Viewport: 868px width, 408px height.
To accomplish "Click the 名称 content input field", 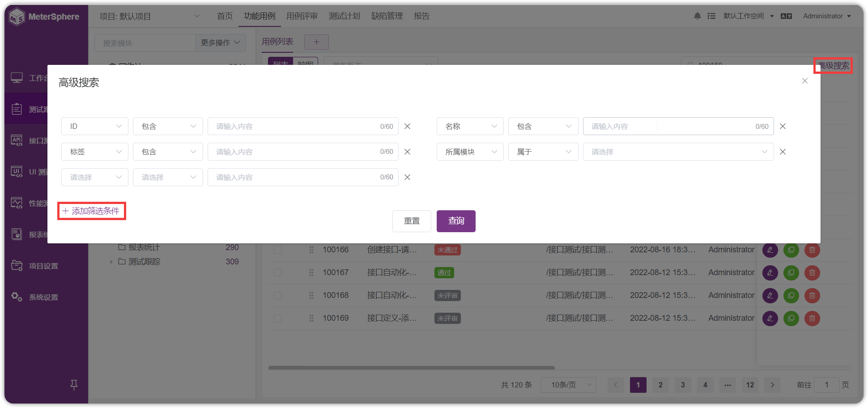I will tap(678, 127).
